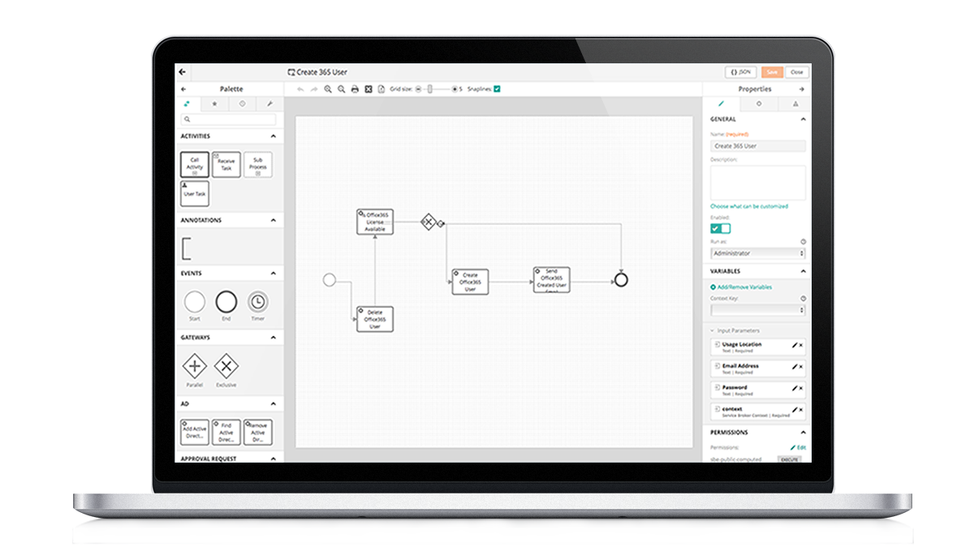Select the Timer event icon in palette
Image resolution: width=974 pixels, height=560 pixels.
(x=257, y=302)
